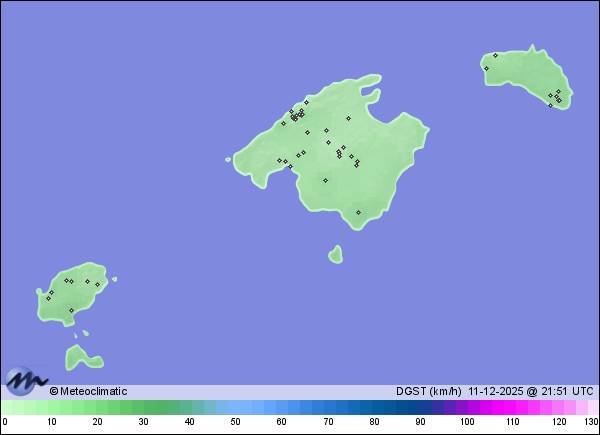The width and height of the screenshot is (600, 435).
Task: Click the 80 label on the legend
Action: point(374,422)
